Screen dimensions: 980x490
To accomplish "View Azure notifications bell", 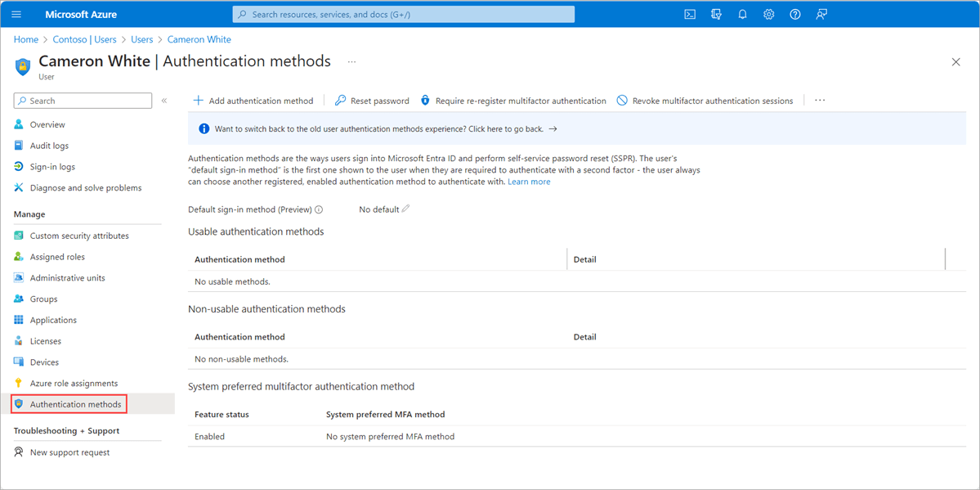I will point(742,14).
